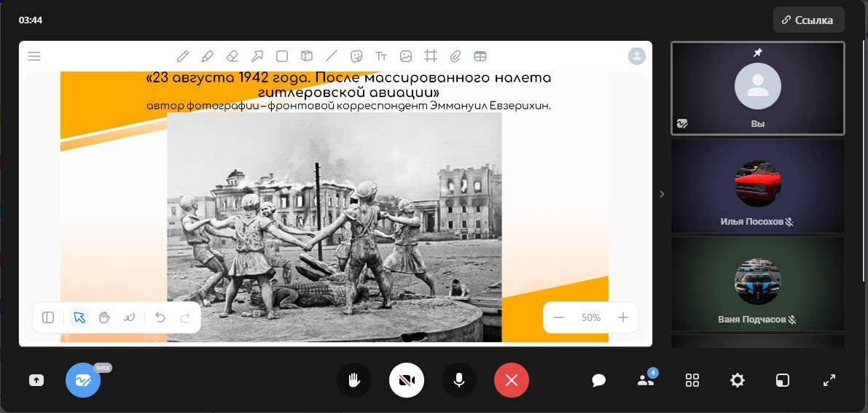Viewport: 868px width, 413px height.
Task: Open the chat panel
Action: (598, 380)
